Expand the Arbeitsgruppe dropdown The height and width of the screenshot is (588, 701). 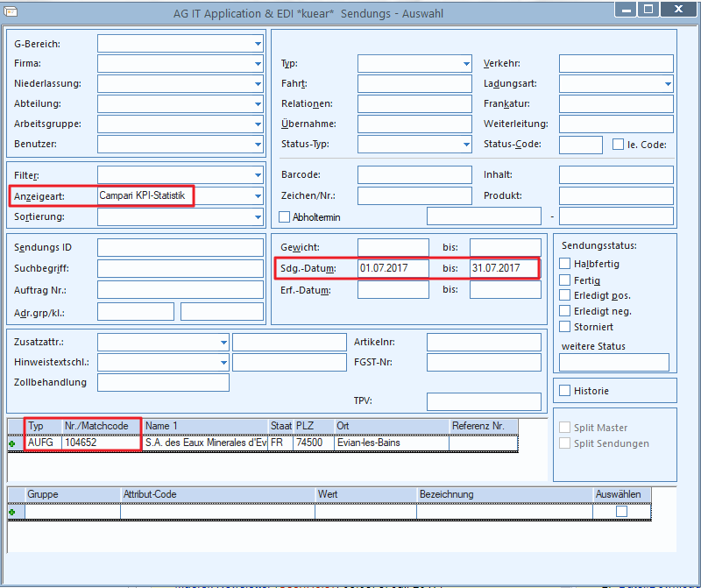click(258, 124)
